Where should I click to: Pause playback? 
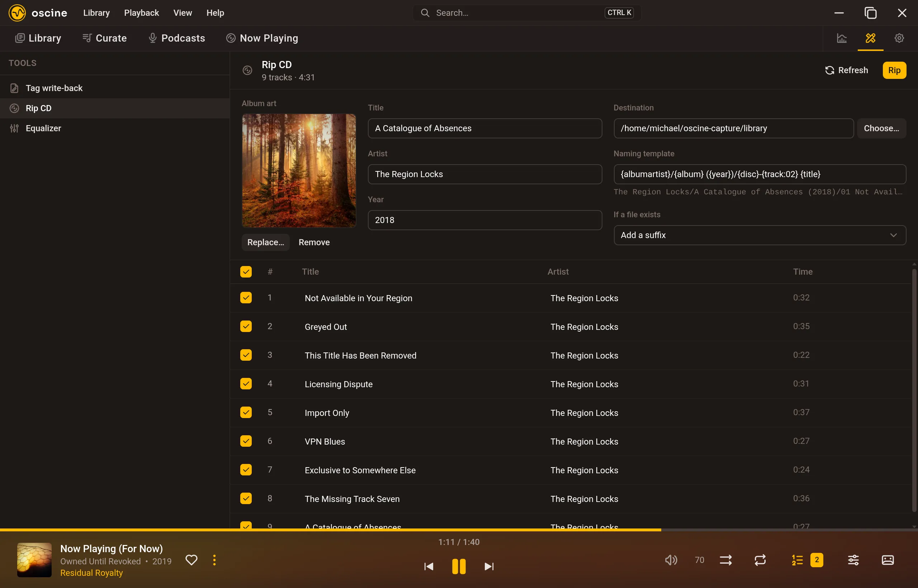(x=459, y=566)
